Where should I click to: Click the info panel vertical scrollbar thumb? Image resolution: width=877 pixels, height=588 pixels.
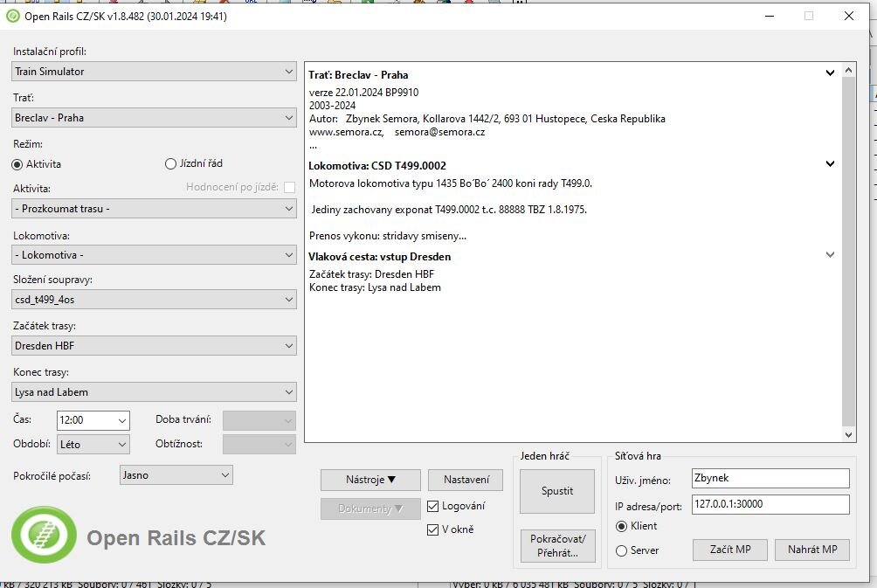click(848, 250)
